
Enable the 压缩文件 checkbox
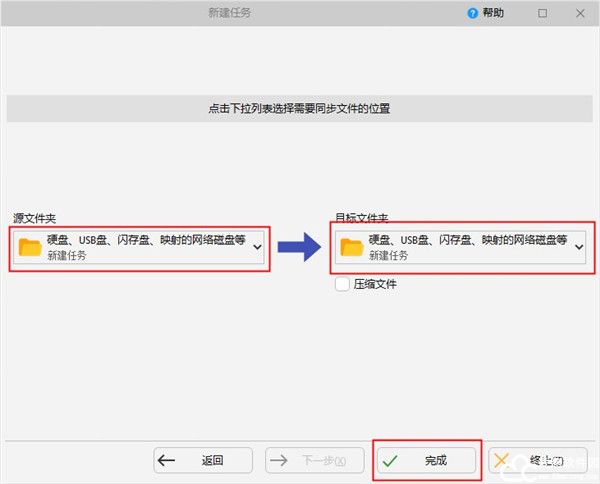[x=342, y=284]
